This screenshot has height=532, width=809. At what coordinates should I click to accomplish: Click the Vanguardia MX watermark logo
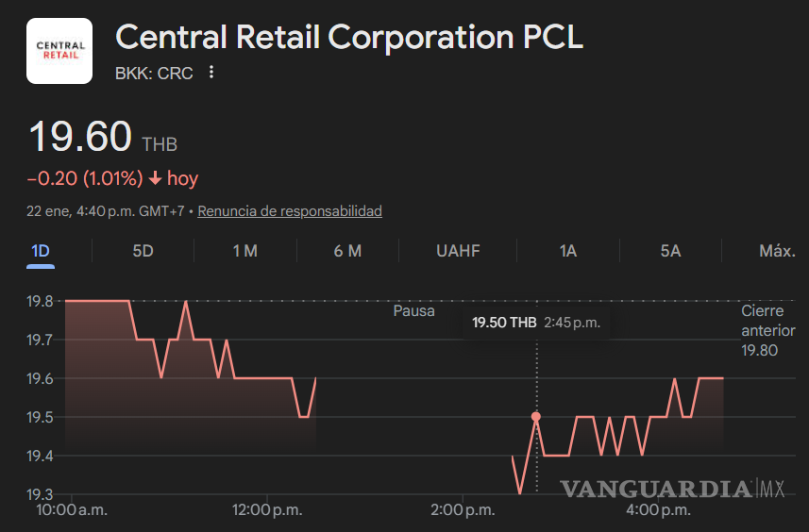click(x=673, y=489)
